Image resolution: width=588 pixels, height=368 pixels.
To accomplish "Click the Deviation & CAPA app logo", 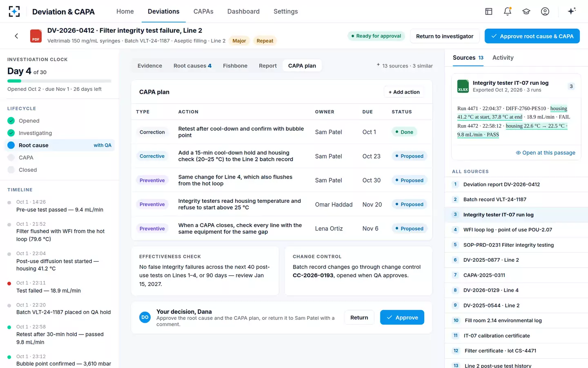I will pos(14,11).
